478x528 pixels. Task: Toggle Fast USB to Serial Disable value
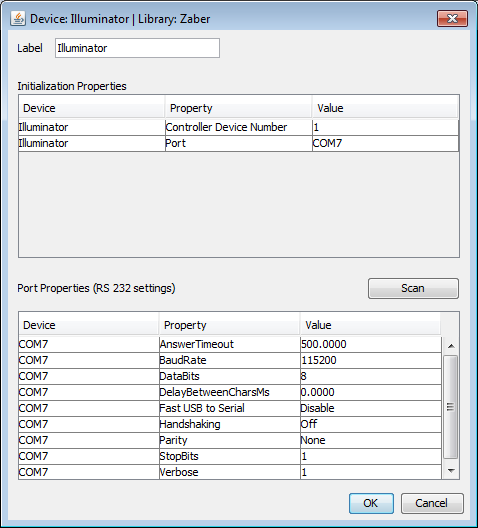pyautogui.click(x=371, y=408)
